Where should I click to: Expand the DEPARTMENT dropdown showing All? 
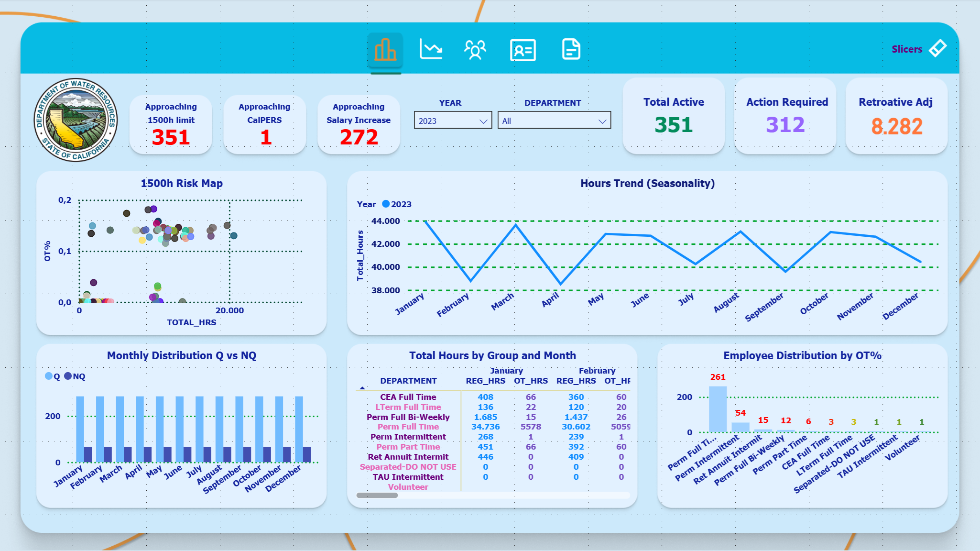554,121
